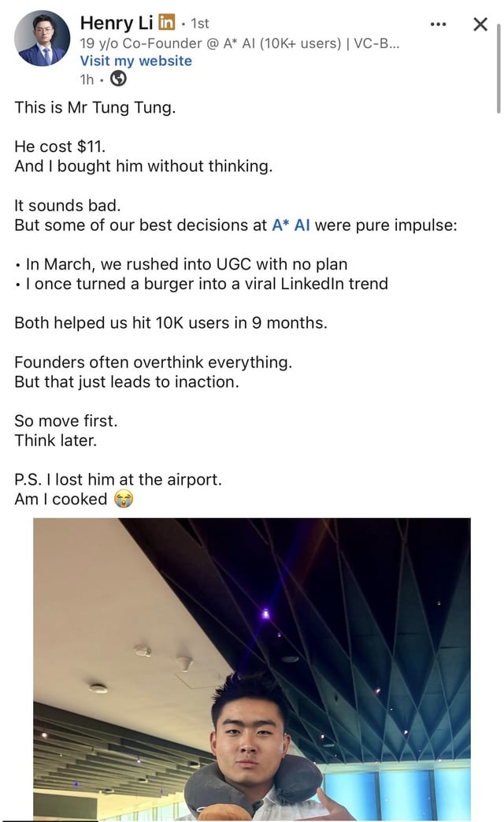Click the 'P.S. I lost him at the airport.' line
The height and width of the screenshot is (822, 504).
[x=118, y=479]
